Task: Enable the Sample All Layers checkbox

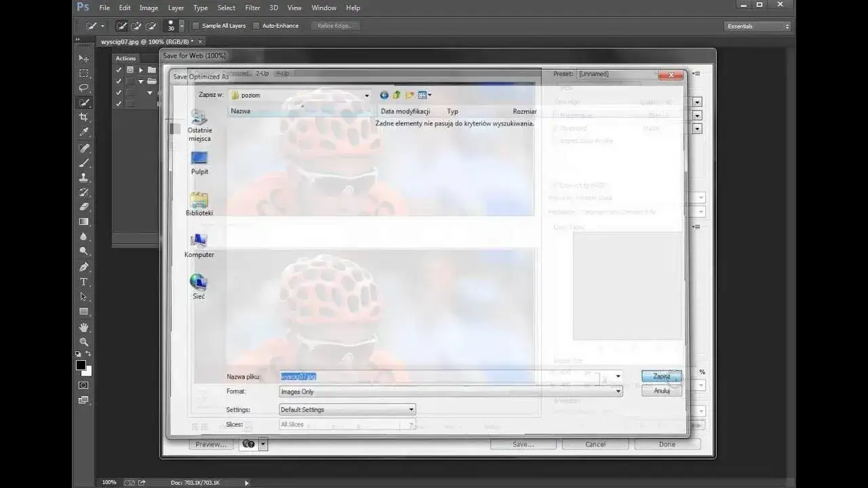Action: [195, 25]
